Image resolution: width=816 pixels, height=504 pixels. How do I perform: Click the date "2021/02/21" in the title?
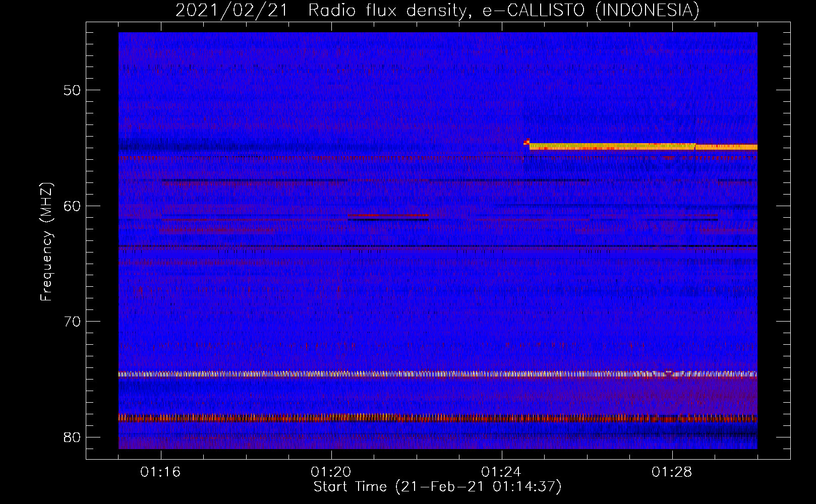(231, 10)
